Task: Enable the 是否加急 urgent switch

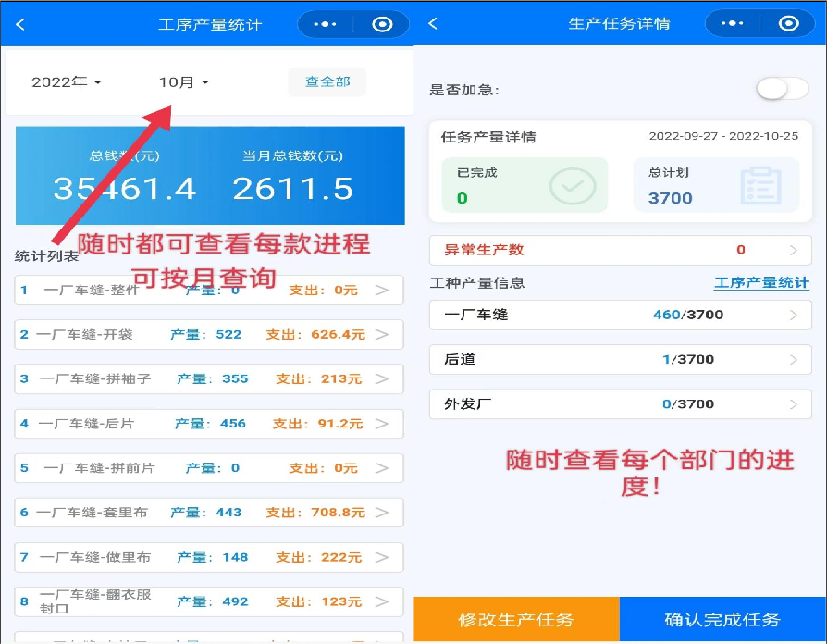Action: tap(782, 88)
